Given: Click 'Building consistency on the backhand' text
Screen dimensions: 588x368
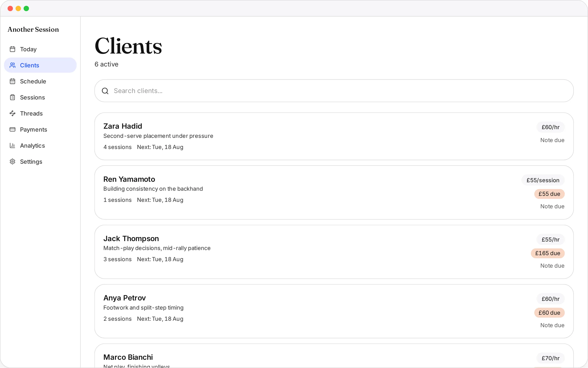Looking at the screenshot, I should click(x=153, y=189).
